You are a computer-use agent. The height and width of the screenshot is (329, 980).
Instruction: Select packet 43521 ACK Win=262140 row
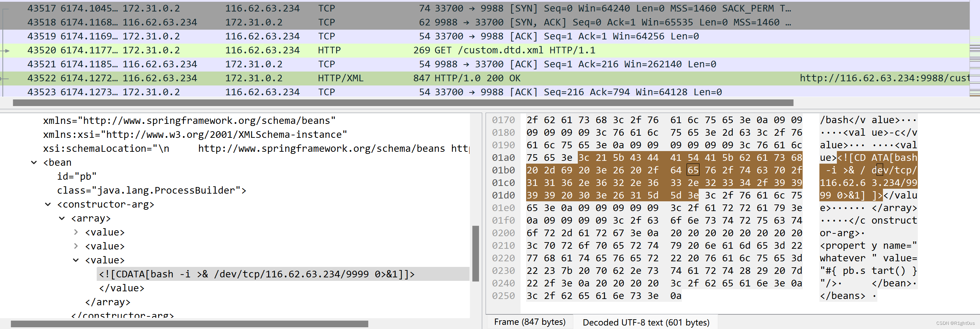[x=485, y=64]
